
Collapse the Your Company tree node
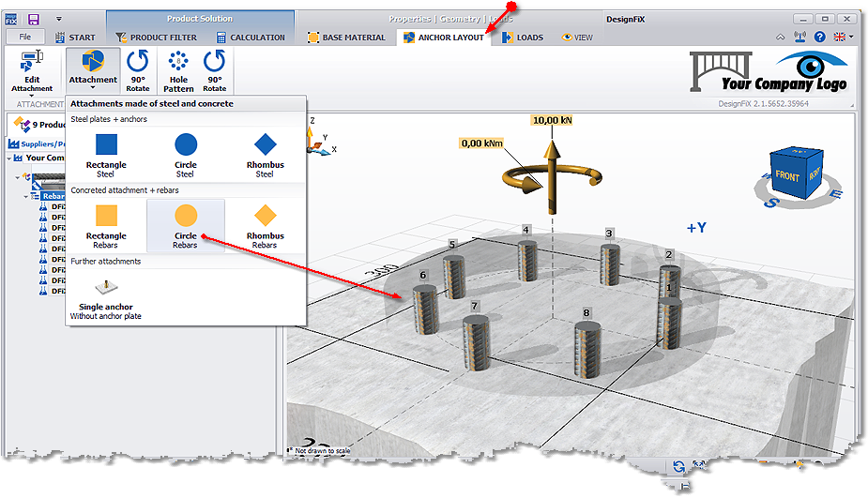[x=9, y=158]
